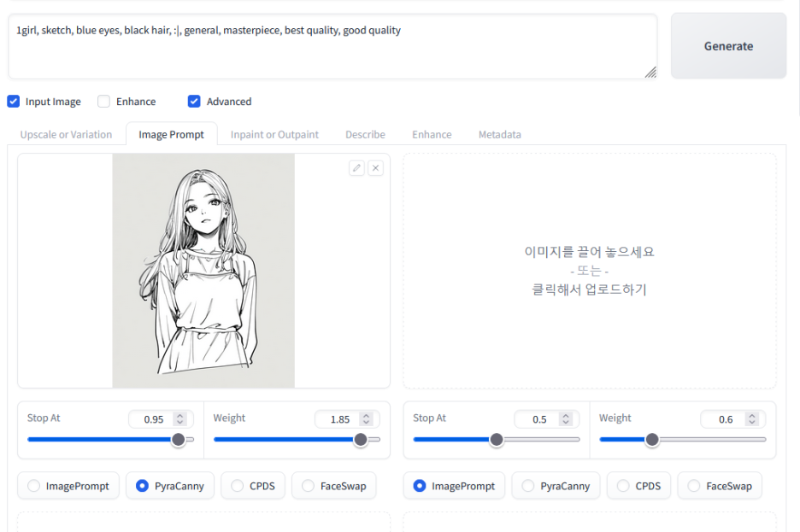800x532 pixels.
Task: Click stepper arrows of the 0.6 Weight field
Action: pos(751,419)
